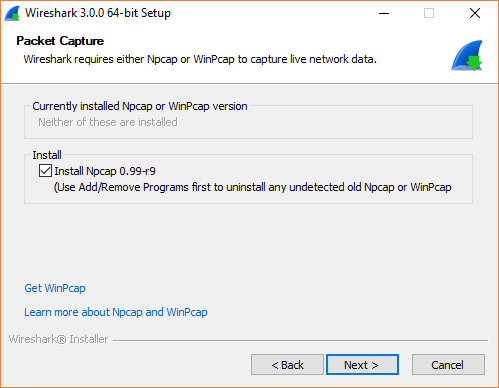499x388 pixels.
Task: Open 'Learn more about Npcap and WinPcap'
Action: 116,312
